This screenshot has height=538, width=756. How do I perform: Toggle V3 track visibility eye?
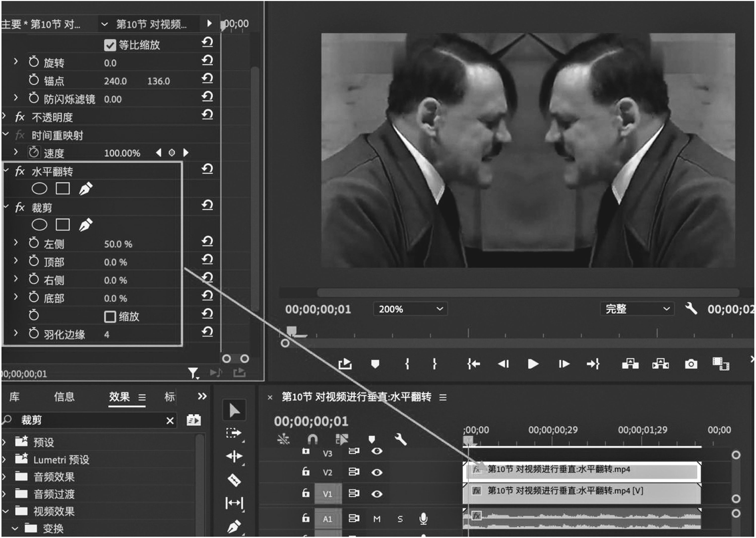377,451
